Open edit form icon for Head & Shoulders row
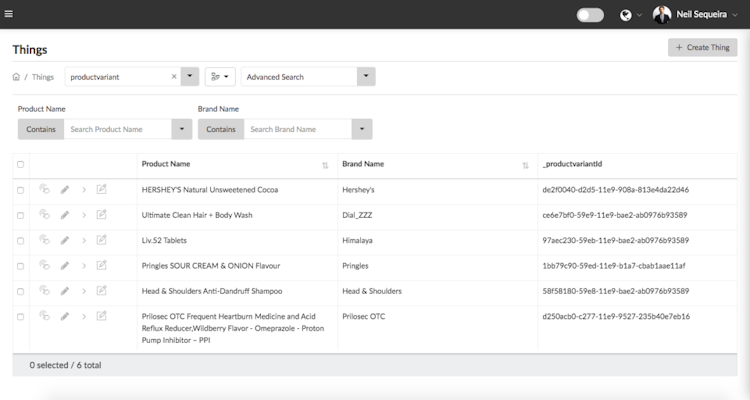 point(101,290)
